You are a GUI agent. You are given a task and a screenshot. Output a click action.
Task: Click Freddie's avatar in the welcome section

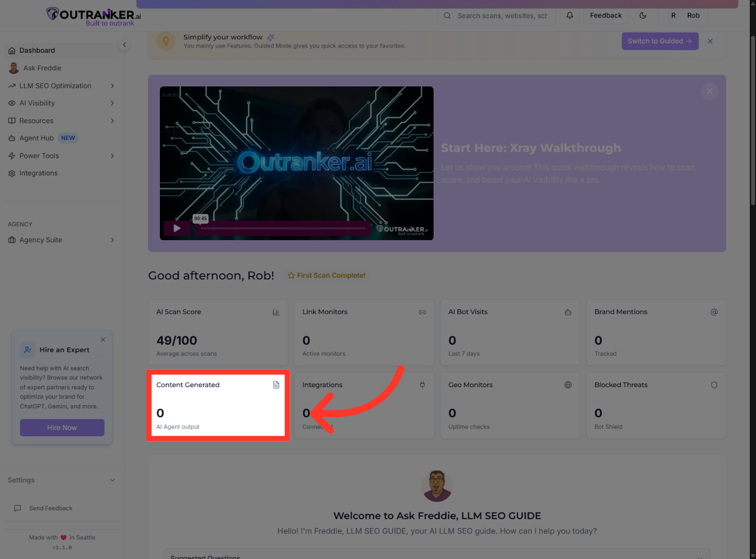pyautogui.click(x=437, y=486)
